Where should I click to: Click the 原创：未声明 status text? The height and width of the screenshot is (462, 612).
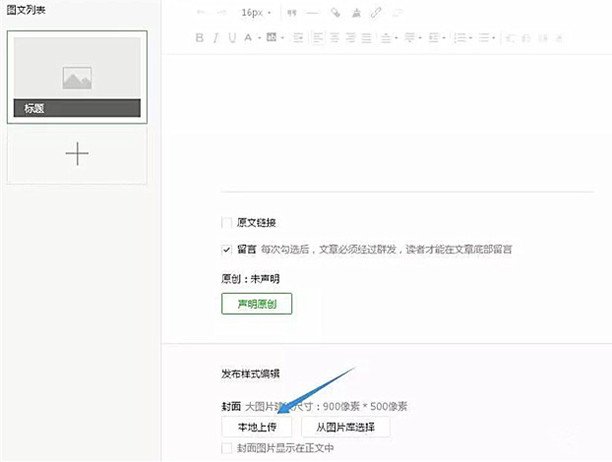point(250,279)
